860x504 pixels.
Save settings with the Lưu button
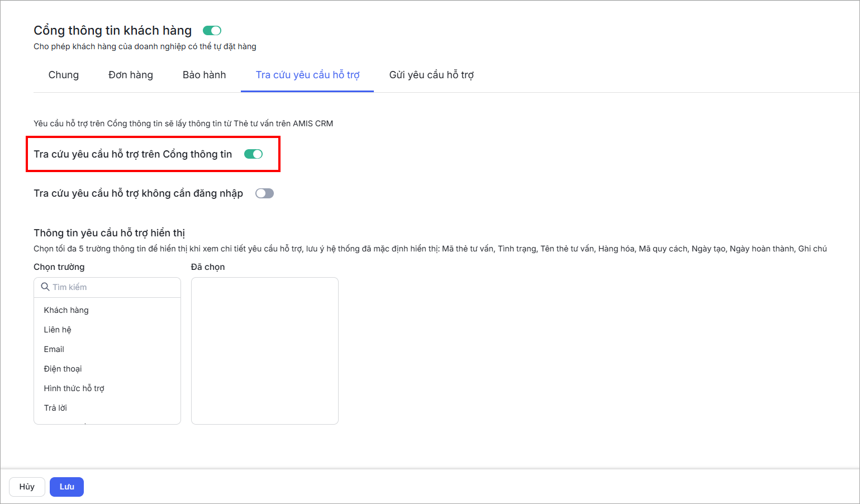click(66, 487)
